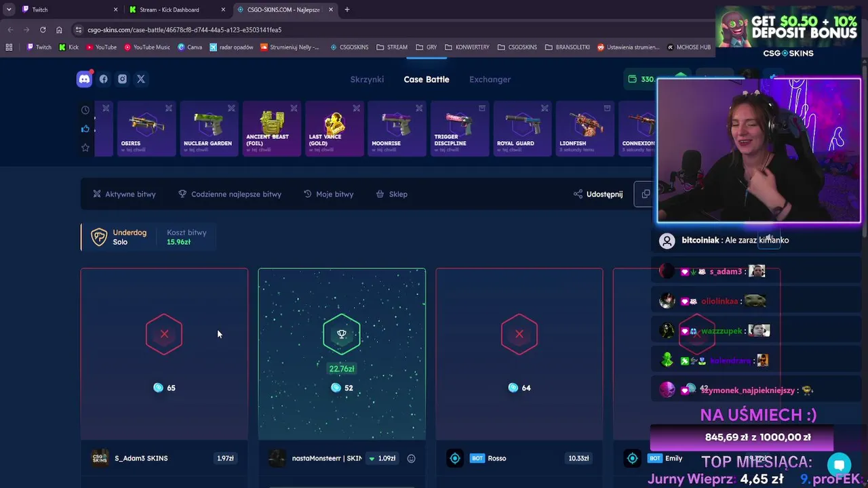This screenshot has width=868, height=488.
Task: Open Codzienne najlepsze bitwy section
Action: click(230, 194)
